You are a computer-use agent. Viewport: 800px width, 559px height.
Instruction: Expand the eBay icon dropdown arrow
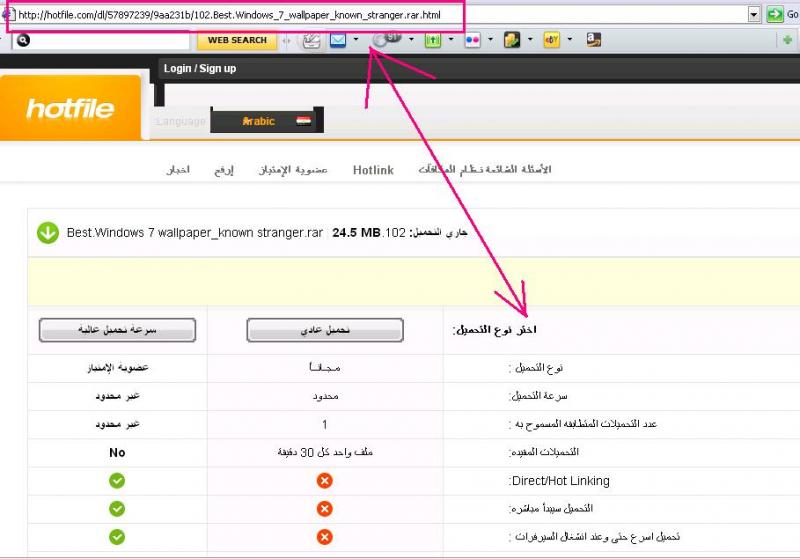click(x=569, y=40)
